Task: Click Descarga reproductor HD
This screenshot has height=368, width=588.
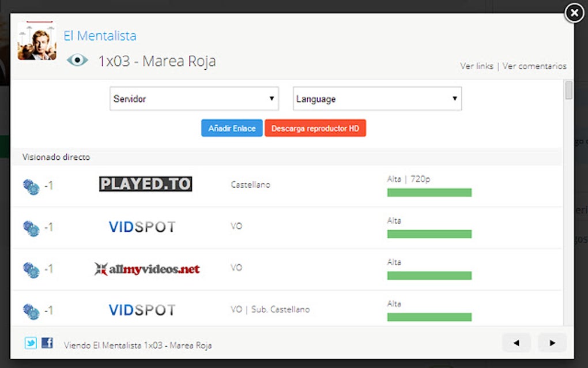Action: pos(315,128)
